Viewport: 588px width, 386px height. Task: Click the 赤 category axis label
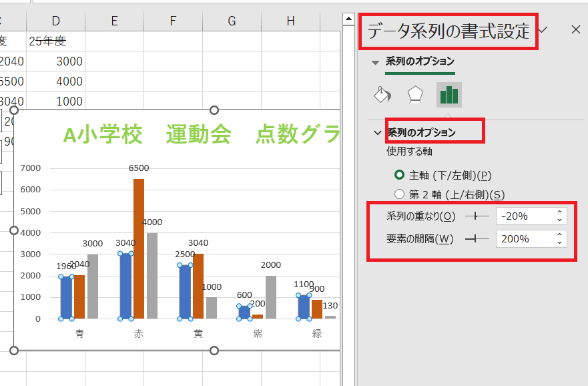click(x=139, y=333)
